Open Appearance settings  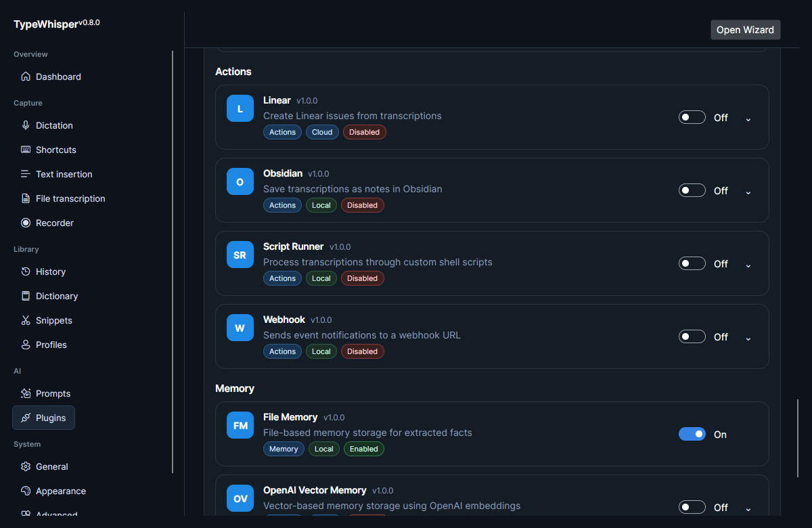pos(53,491)
